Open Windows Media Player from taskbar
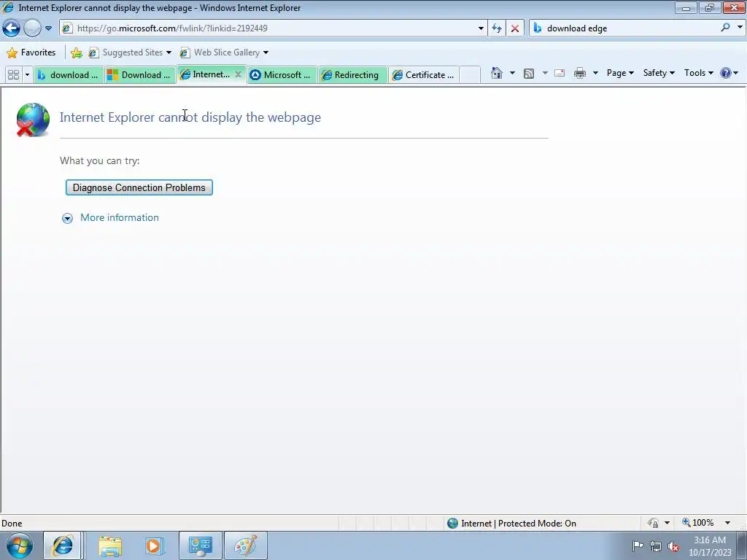 (155, 545)
